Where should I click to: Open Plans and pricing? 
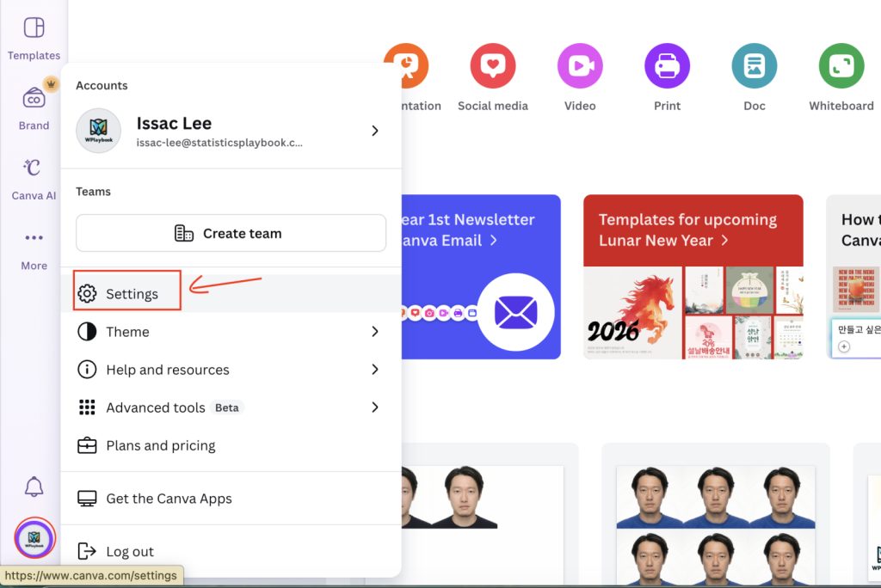pyautogui.click(x=231, y=445)
